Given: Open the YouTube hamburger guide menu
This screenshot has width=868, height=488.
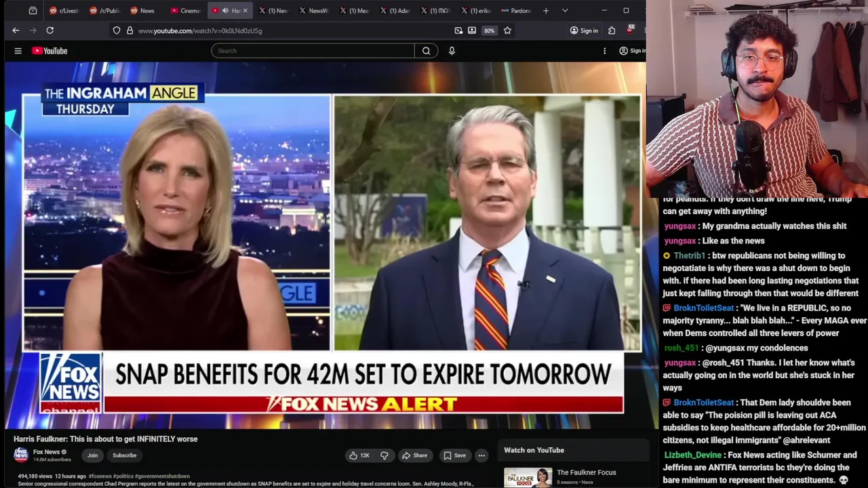Looking at the screenshot, I should (x=18, y=51).
